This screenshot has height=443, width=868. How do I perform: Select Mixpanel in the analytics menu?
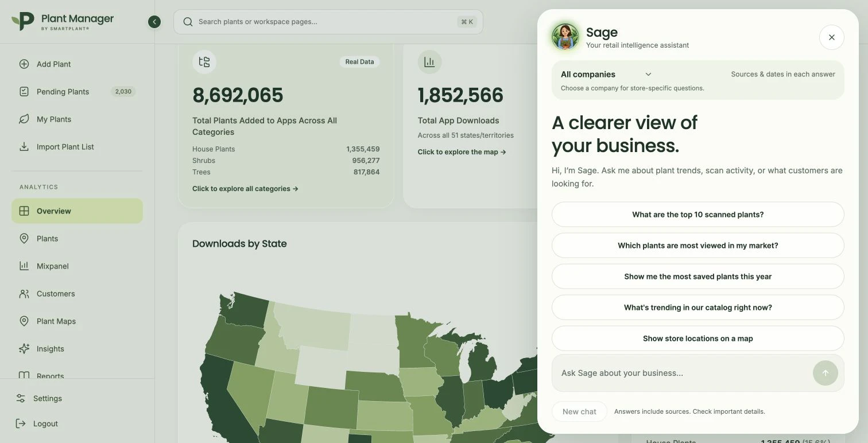(x=77, y=266)
